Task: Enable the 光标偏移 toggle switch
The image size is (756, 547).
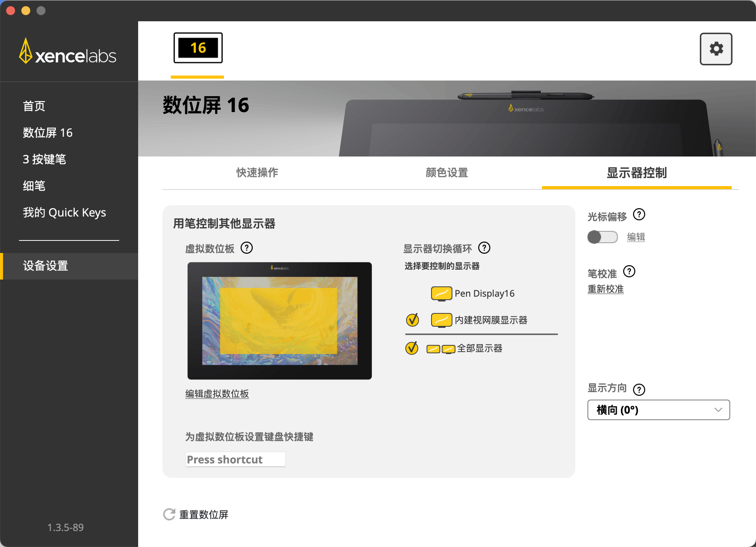Action: coord(602,237)
